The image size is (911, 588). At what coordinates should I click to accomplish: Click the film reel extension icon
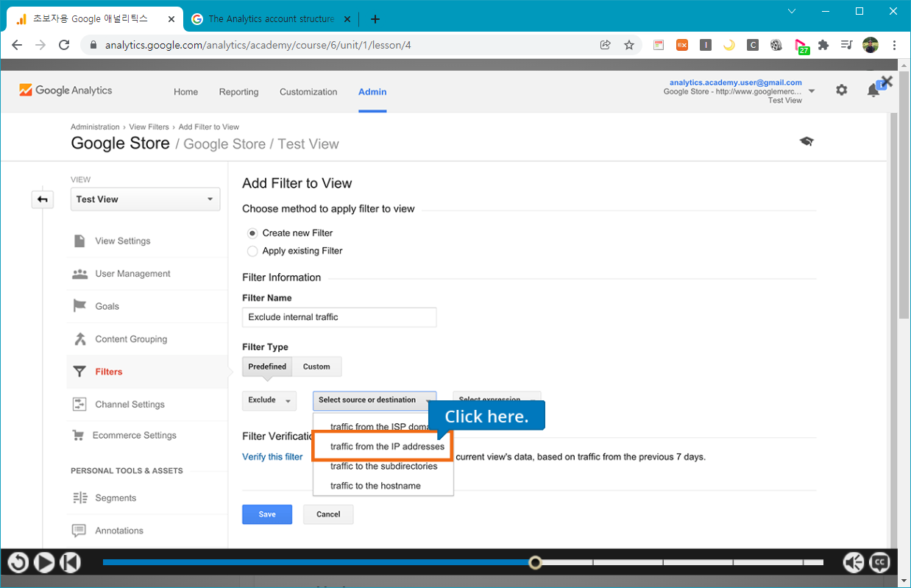coord(776,45)
